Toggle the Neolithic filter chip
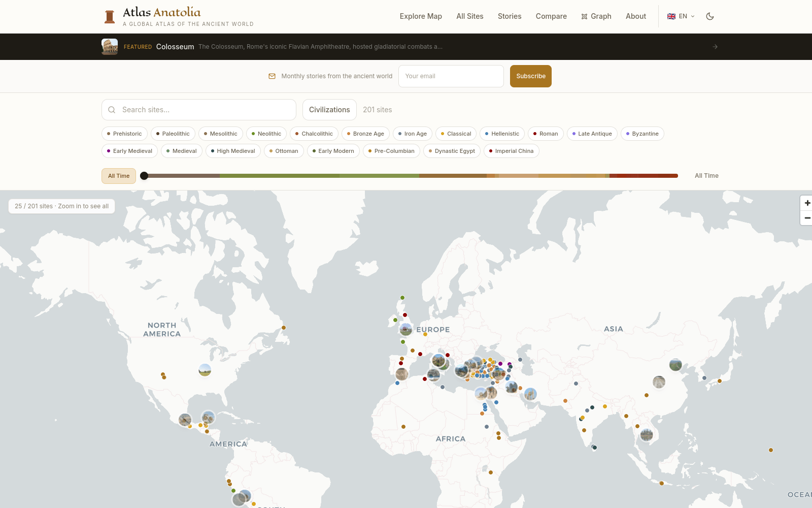This screenshot has height=508, width=812. 266,134
